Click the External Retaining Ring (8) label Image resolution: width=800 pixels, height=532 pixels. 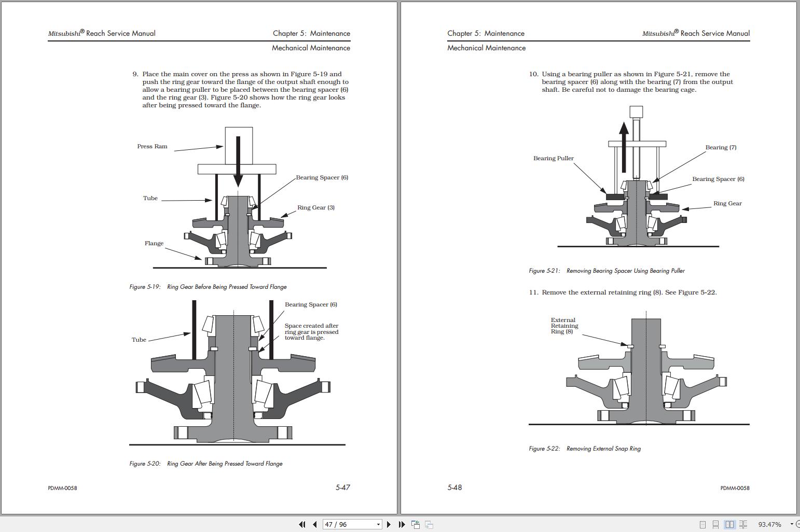point(564,326)
